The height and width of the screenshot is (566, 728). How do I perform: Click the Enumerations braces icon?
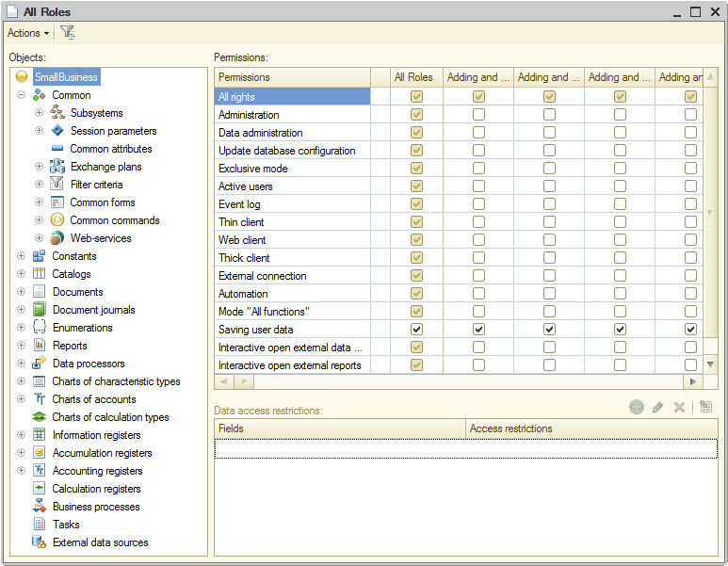39,328
